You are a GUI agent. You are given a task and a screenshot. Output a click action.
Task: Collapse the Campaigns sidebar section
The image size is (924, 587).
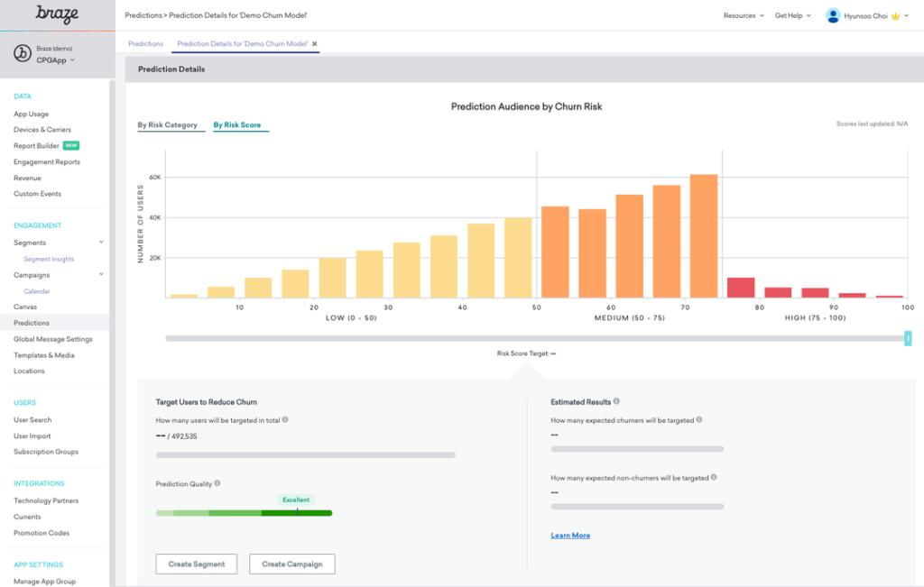pyautogui.click(x=101, y=274)
